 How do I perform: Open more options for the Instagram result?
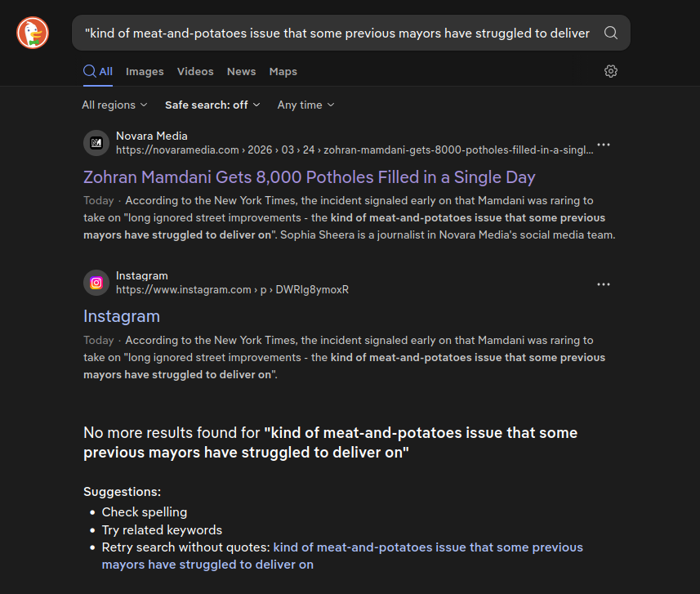point(603,284)
